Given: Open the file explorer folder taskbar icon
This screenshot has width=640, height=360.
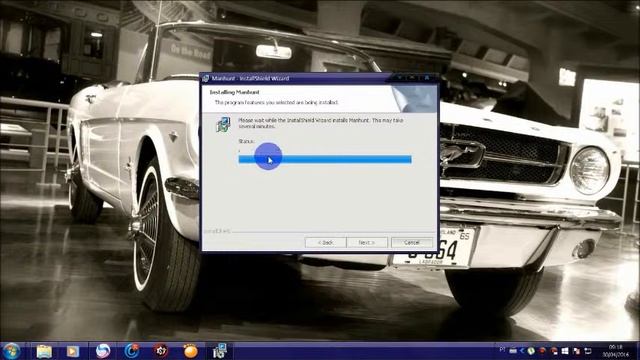Looking at the screenshot, I should click(44, 351).
